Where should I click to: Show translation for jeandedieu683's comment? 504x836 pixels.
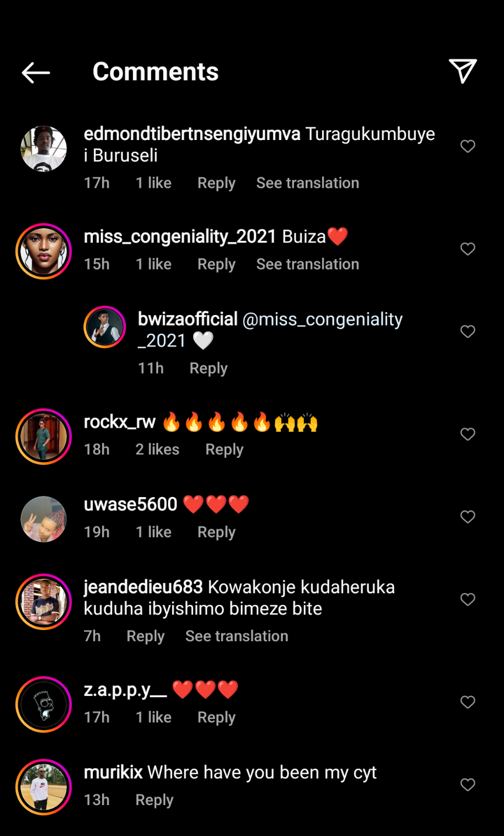236,636
